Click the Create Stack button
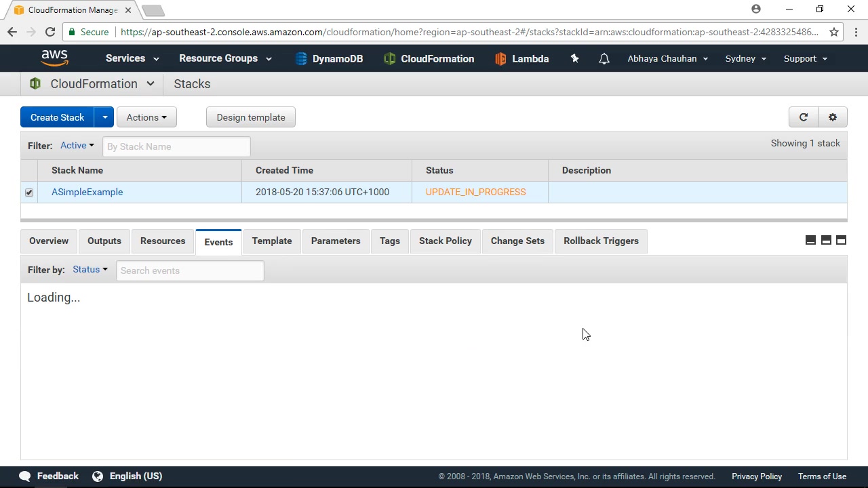Viewport: 868px width, 488px height. (x=57, y=117)
